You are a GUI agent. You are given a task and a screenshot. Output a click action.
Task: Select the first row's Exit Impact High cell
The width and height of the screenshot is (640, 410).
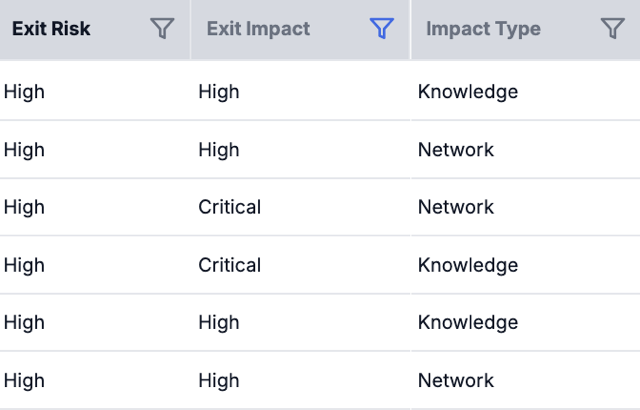(x=219, y=92)
